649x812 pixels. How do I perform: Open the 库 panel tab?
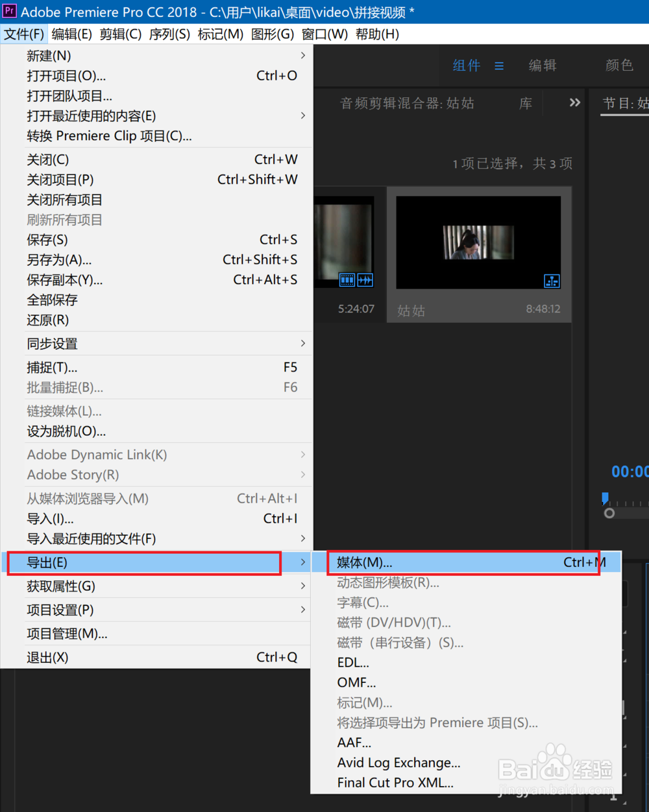(x=526, y=103)
